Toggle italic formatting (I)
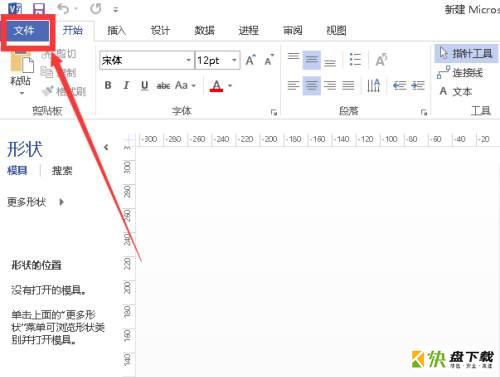Image resolution: width=500 pixels, height=377 pixels. click(x=126, y=85)
